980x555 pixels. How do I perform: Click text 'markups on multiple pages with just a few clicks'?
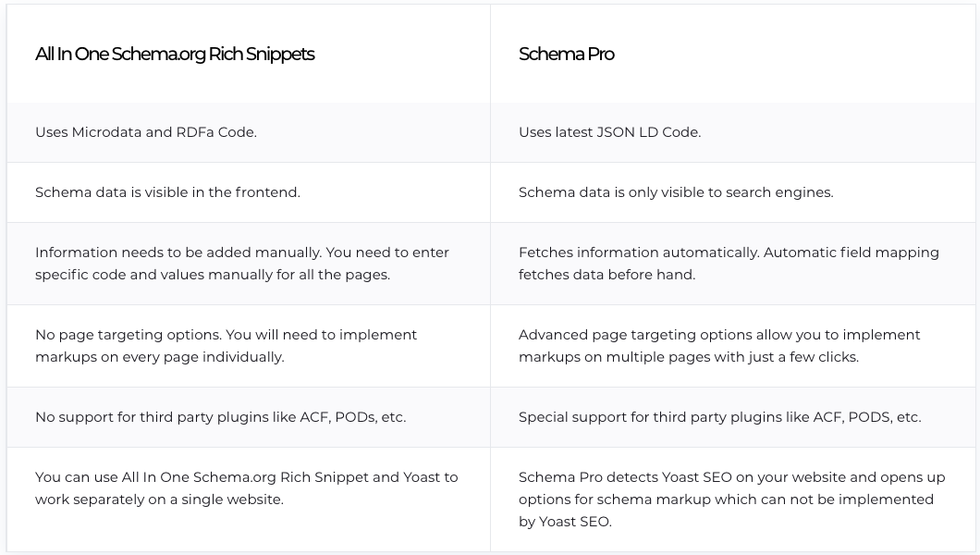pyautogui.click(x=688, y=357)
